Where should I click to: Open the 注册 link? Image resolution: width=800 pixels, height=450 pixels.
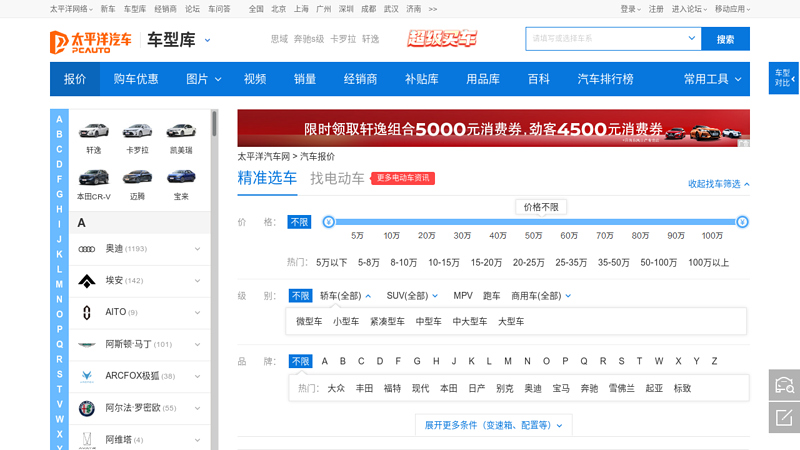click(656, 9)
